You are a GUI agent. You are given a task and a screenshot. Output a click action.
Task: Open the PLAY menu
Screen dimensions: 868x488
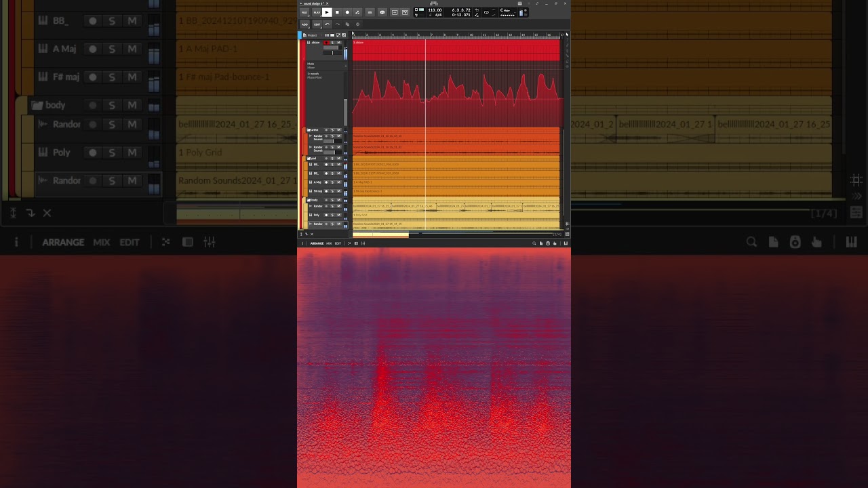(x=317, y=12)
